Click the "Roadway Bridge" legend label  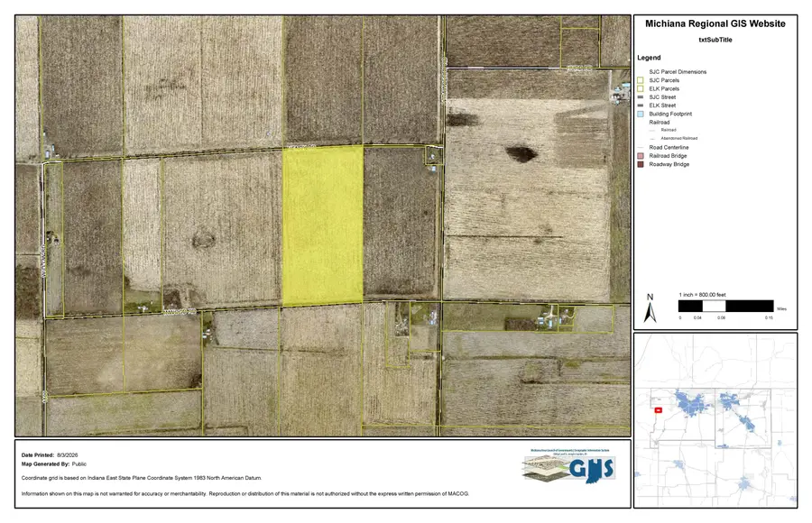click(x=669, y=164)
